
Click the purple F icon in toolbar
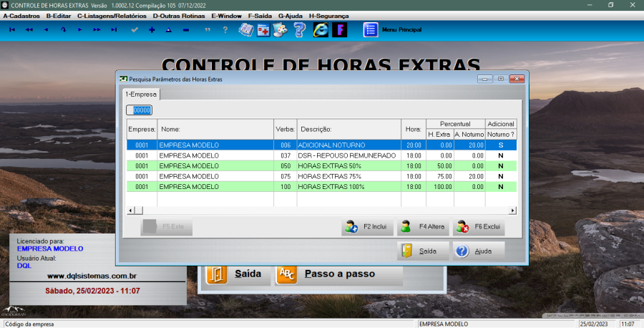coord(340,30)
